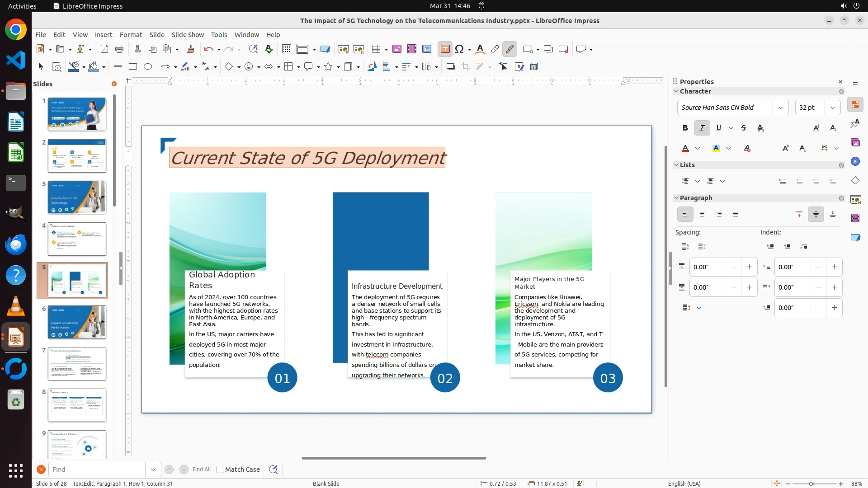Image resolution: width=868 pixels, height=488 pixels.
Task: Open the Format menu
Action: click(x=131, y=35)
